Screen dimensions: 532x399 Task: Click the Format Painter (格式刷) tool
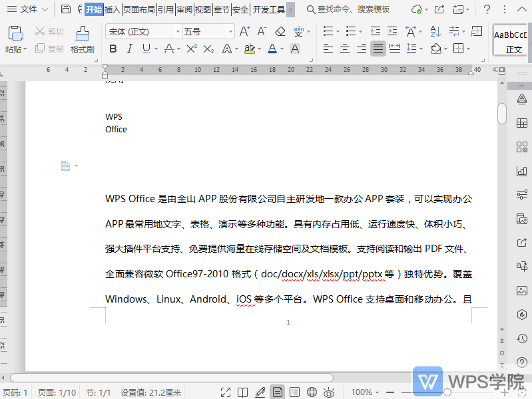pos(83,39)
